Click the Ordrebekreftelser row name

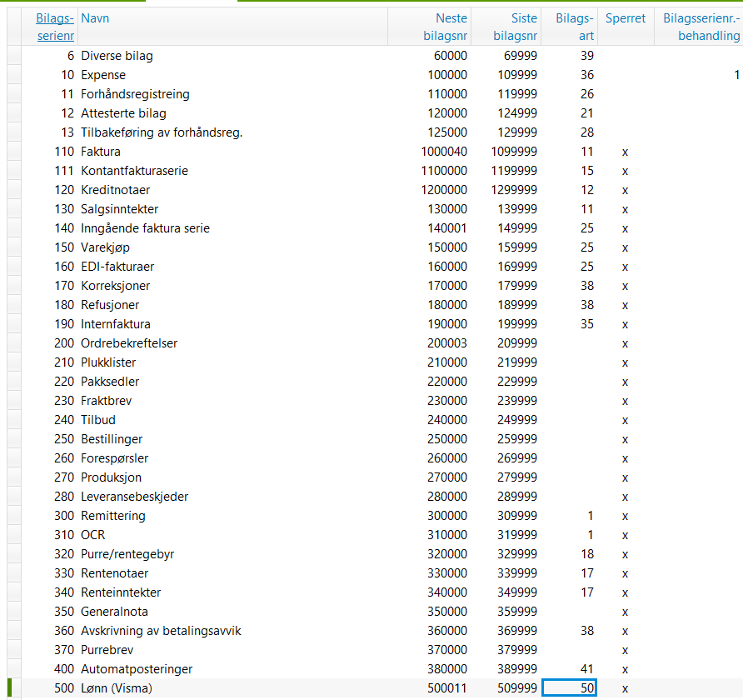point(129,343)
